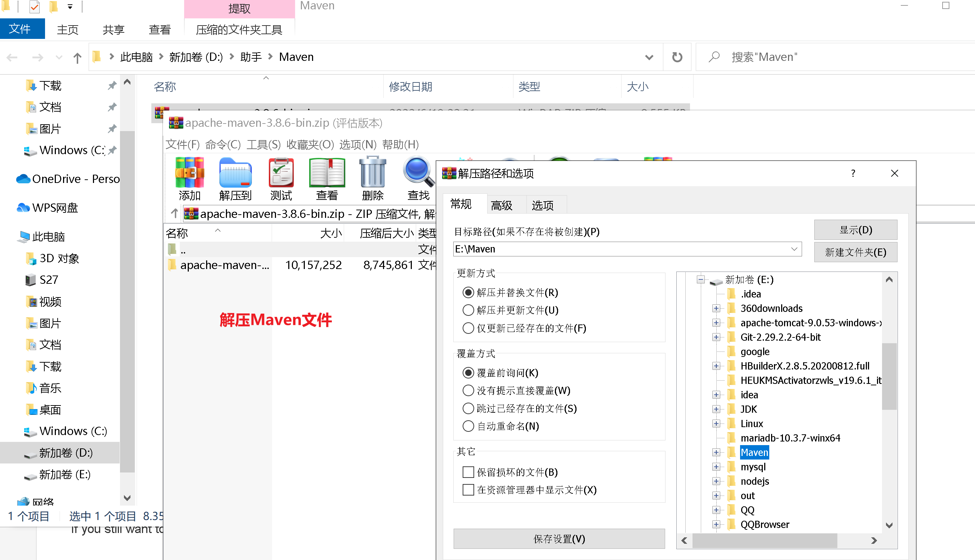975x560 pixels.
Task: Select 跳过已经存在的文件(S) option
Action: point(468,408)
